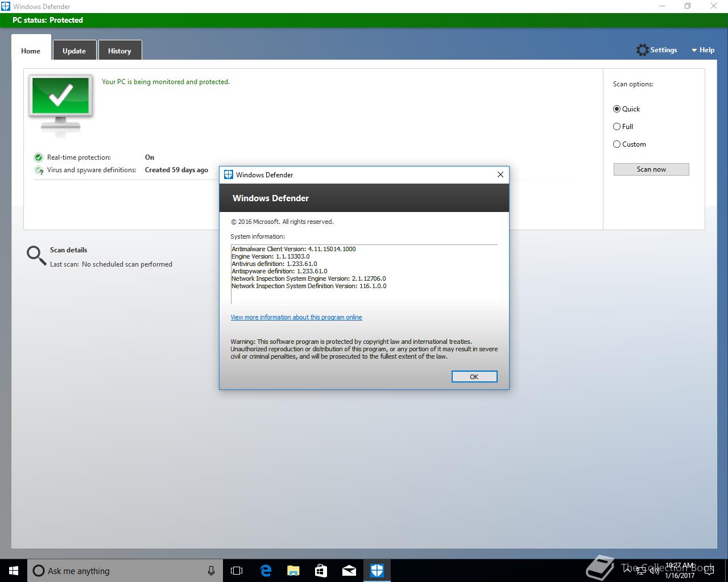Click the Cortana 'Ask me anything' search box

click(x=125, y=571)
